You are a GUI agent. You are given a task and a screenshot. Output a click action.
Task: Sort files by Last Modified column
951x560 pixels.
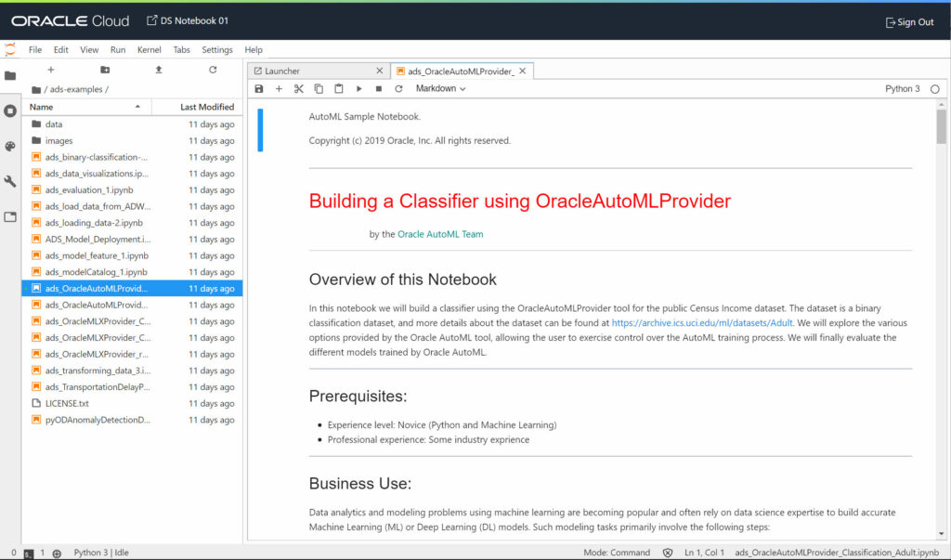[197, 107]
